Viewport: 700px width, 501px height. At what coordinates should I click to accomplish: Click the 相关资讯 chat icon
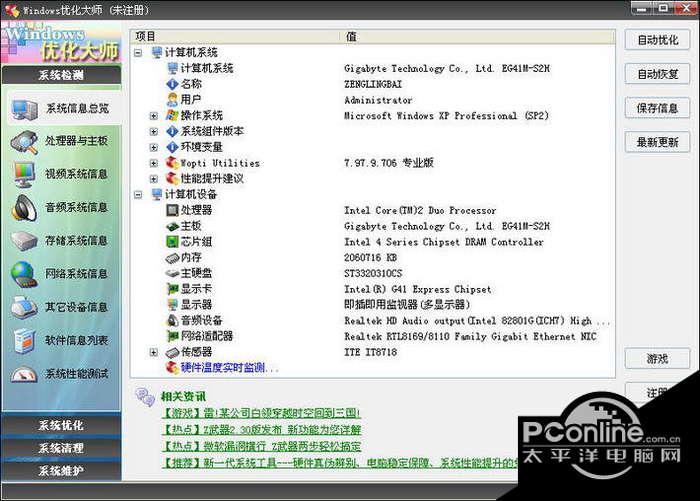click(145, 397)
